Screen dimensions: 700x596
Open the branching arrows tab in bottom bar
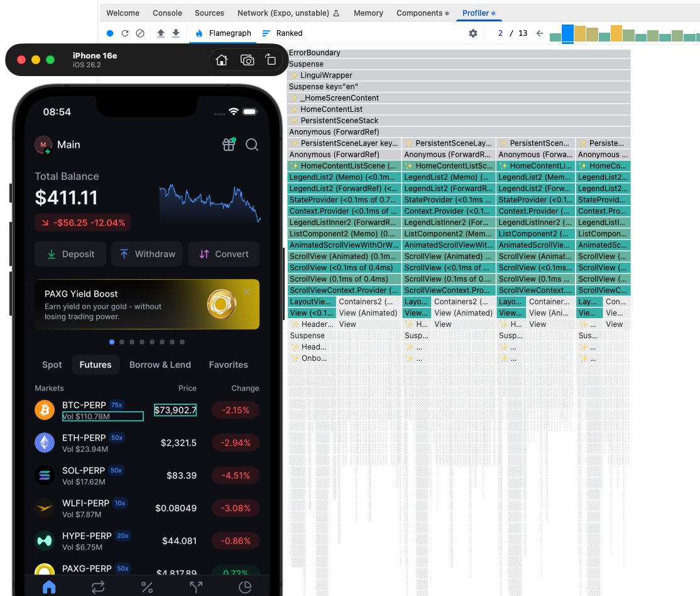coord(196,587)
